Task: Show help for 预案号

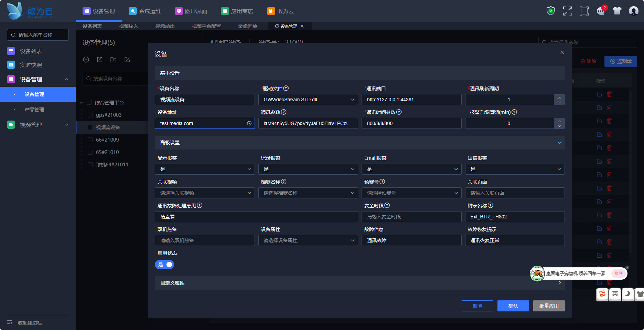Action: pyautogui.click(x=382, y=182)
